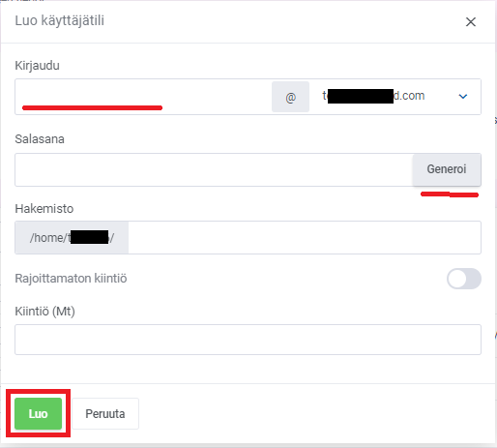
Task: Focus the Hakemisto directory input
Action: pos(305,238)
